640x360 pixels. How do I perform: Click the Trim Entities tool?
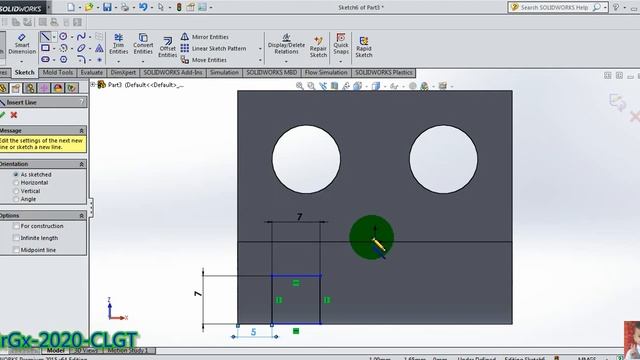118,44
